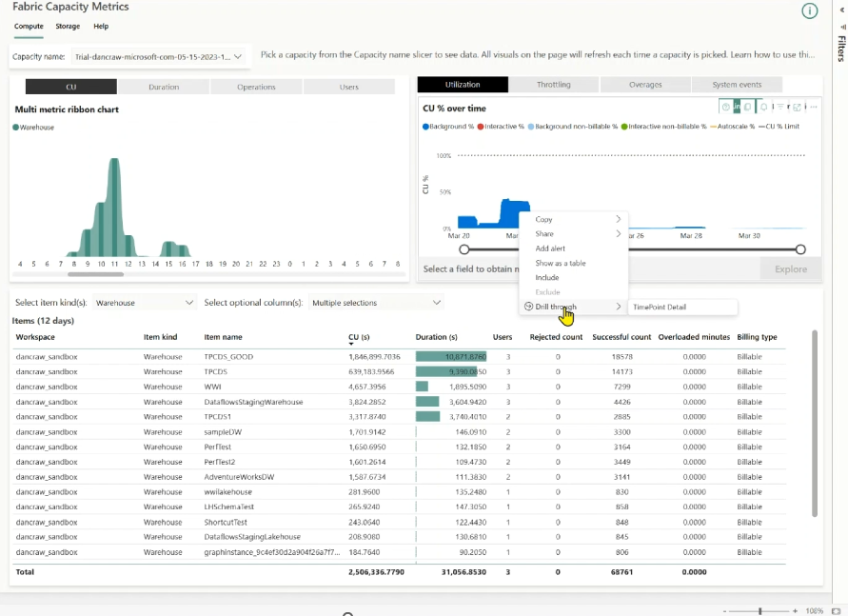Choose Show as a table from context menu
This screenshot has width=848, height=616.
click(x=561, y=263)
